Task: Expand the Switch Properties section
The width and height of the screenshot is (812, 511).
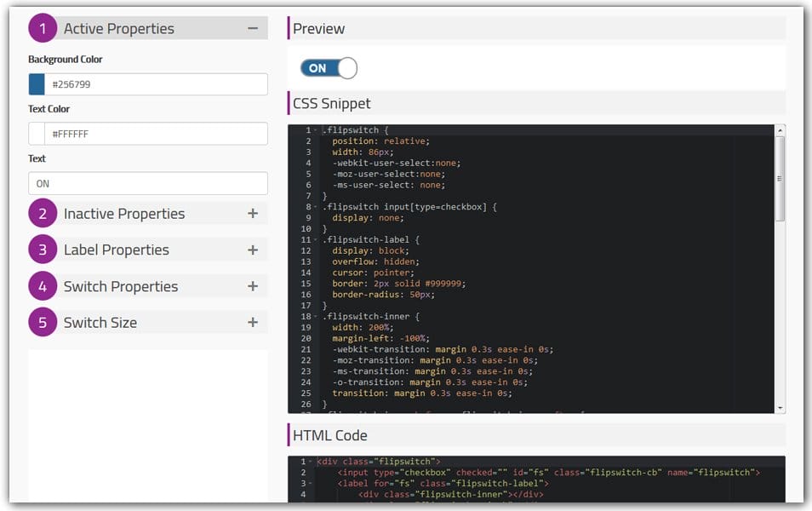Action: click(x=253, y=286)
